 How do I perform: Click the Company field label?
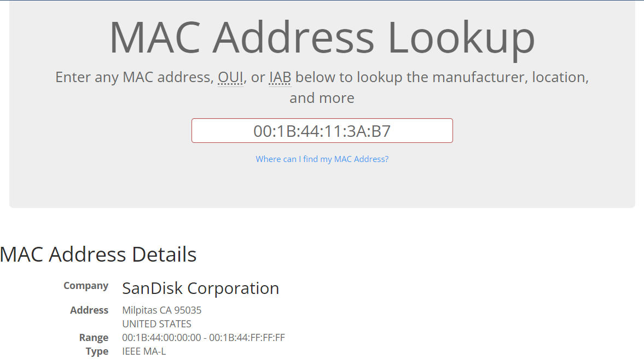point(86,285)
